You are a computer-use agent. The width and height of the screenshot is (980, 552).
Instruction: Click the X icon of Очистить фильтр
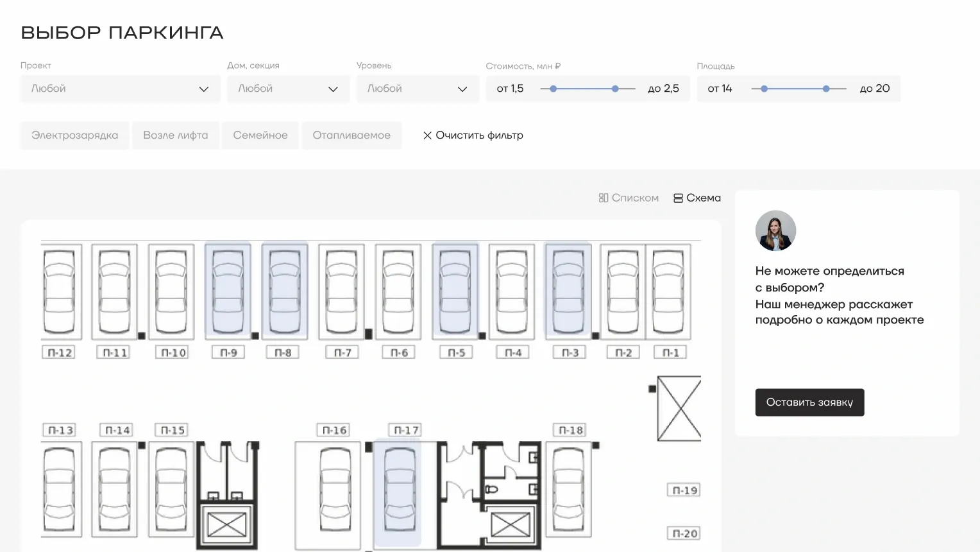(x=427, y=135)
